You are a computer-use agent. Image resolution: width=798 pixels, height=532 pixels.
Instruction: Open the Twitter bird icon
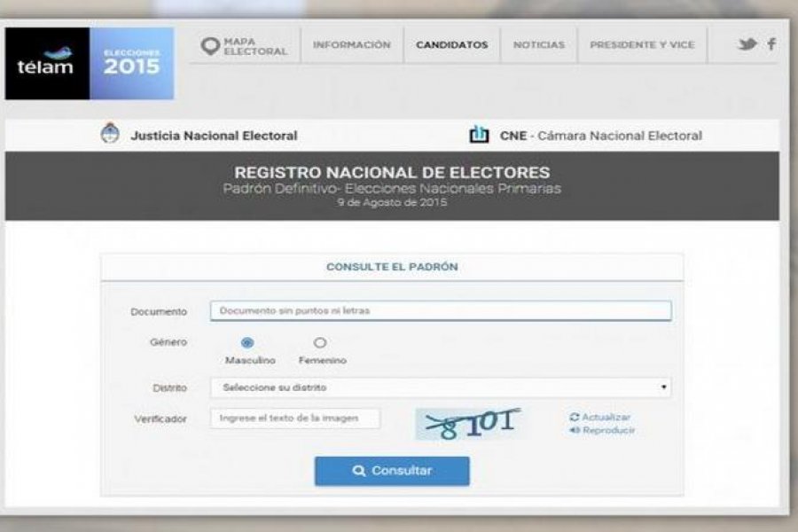click(747, 44)
